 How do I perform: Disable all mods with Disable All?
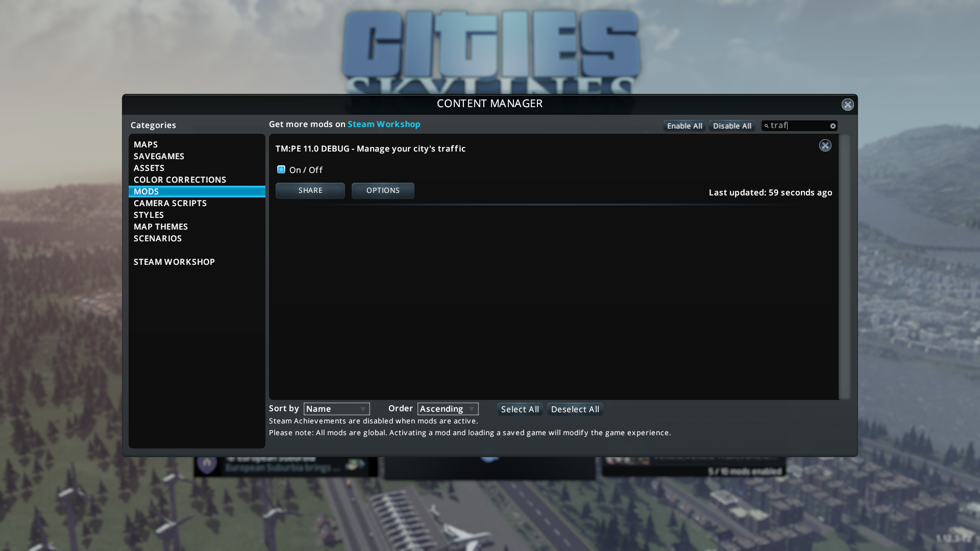pos(732,126)
